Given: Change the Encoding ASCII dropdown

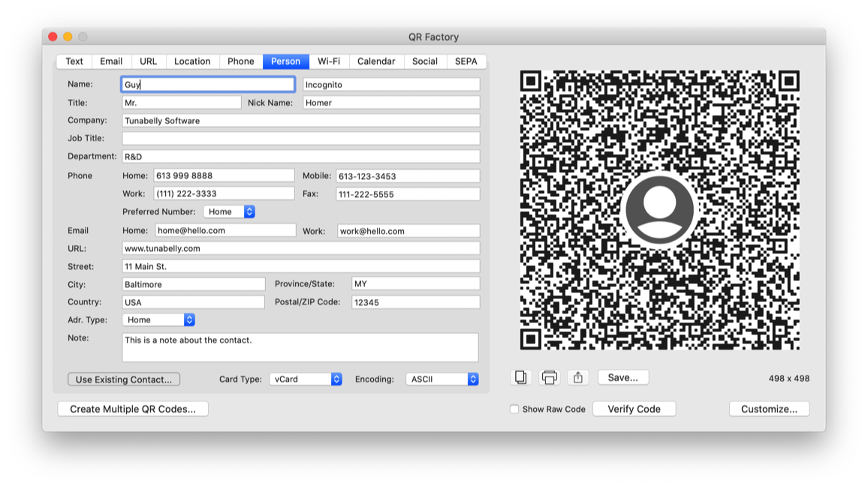Looking at the screenshot, I should coord(442,380).
